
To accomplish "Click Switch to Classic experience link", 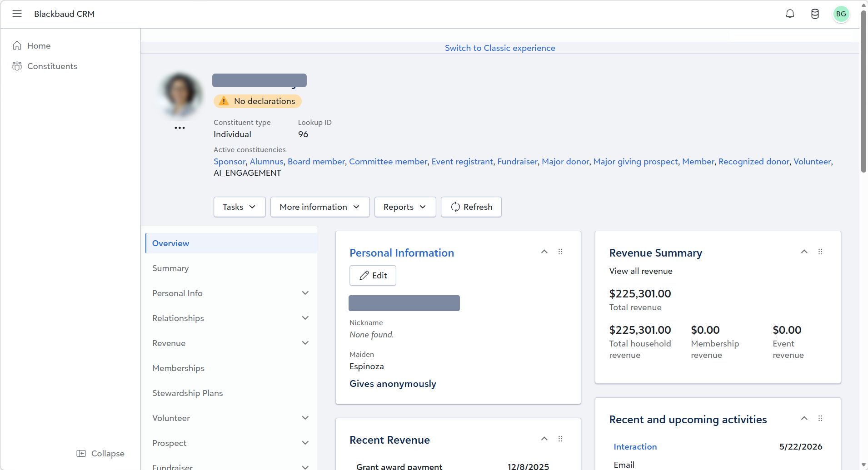I will 500,48.
